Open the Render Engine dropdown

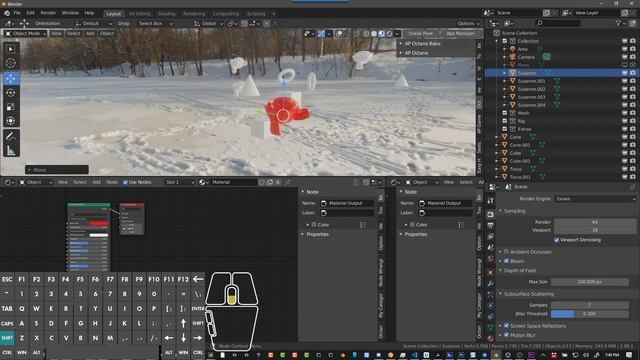595,199
